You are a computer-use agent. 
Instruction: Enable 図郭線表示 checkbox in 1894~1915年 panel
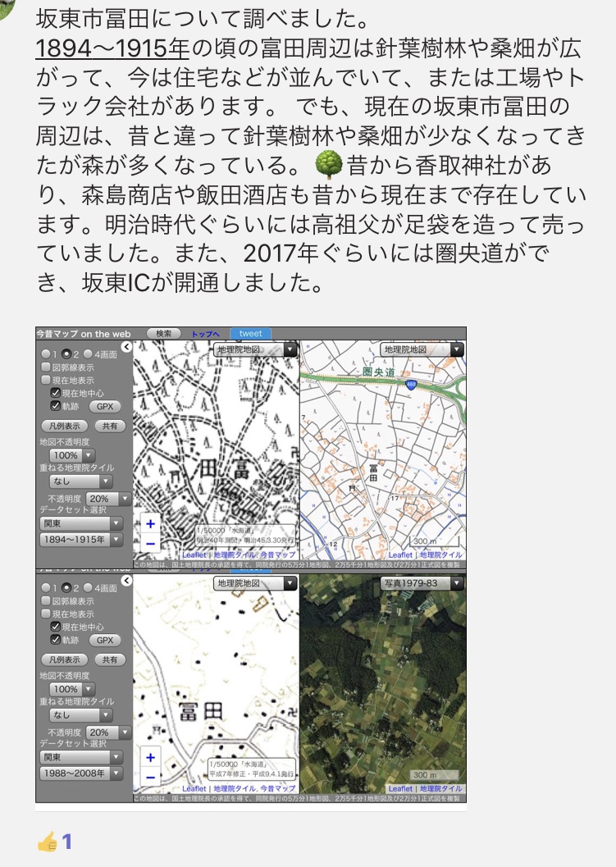(x=47, y=367)
